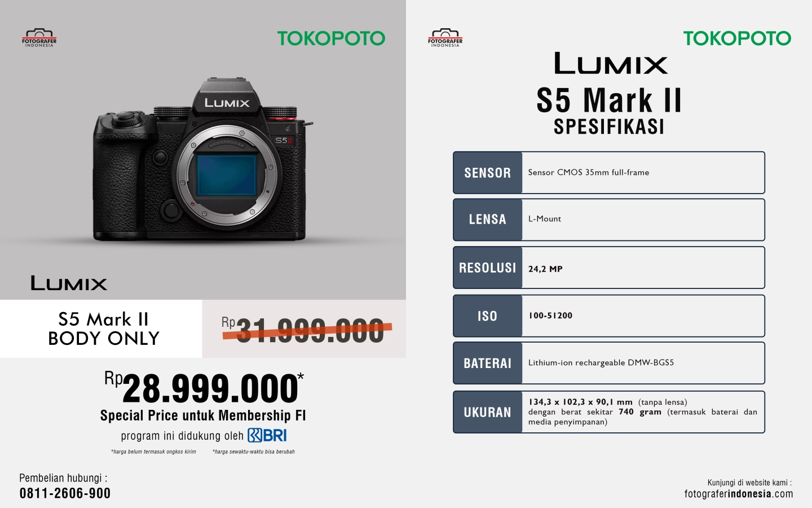Image resolution: width=812 pixels, height=508 pixels.
Task: Open the fotograferindonesia.com website link
Action: (x=739, y=494)
